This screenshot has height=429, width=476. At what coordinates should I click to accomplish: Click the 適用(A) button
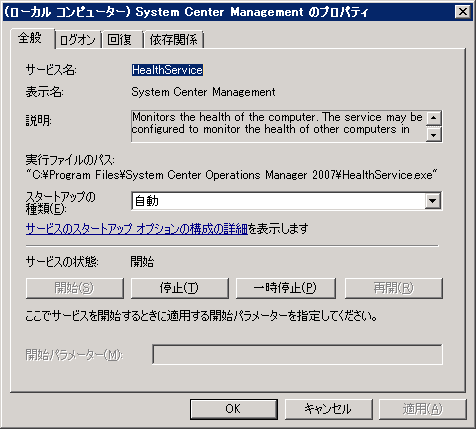[422, 409]
